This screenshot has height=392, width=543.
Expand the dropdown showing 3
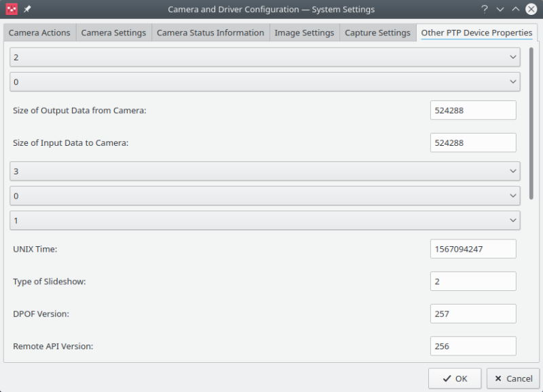point(265,172)
